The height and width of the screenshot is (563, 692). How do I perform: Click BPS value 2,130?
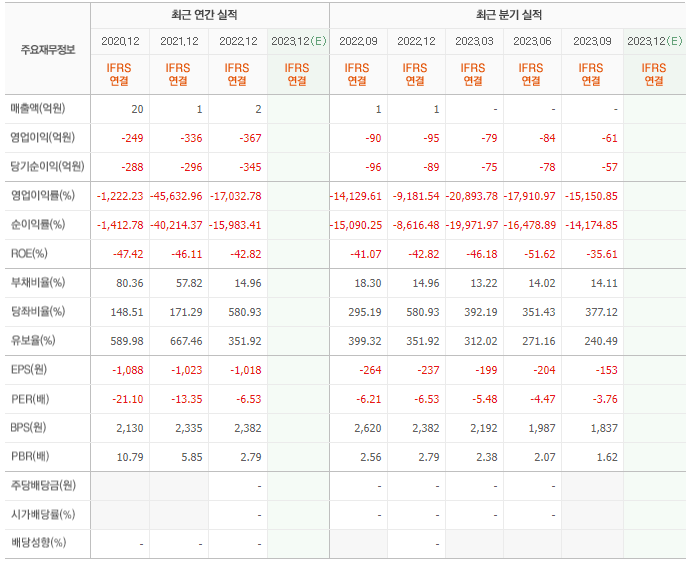pos(130,428)
